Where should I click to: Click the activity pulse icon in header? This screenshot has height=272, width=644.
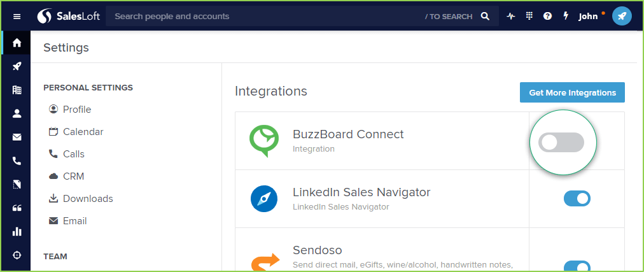coord(511,17)
